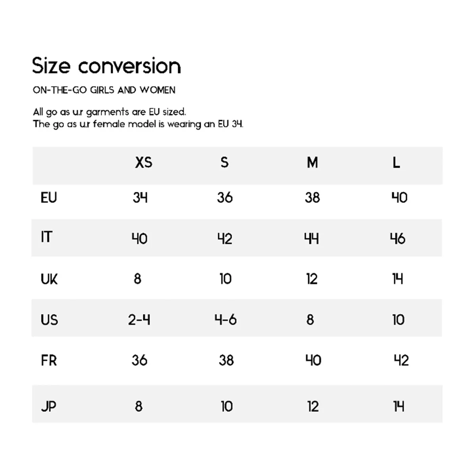Select the L column header
476x476 pixels.
coord(396,162)
